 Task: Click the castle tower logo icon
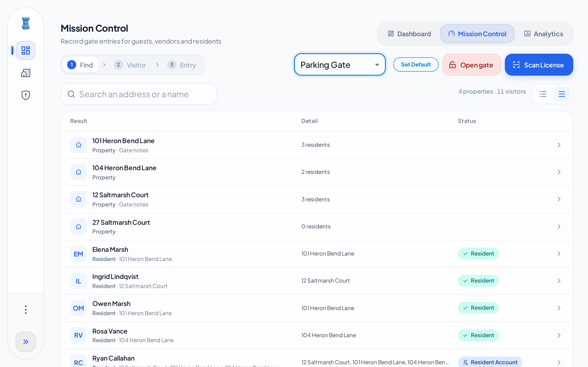tap(25, 23)
